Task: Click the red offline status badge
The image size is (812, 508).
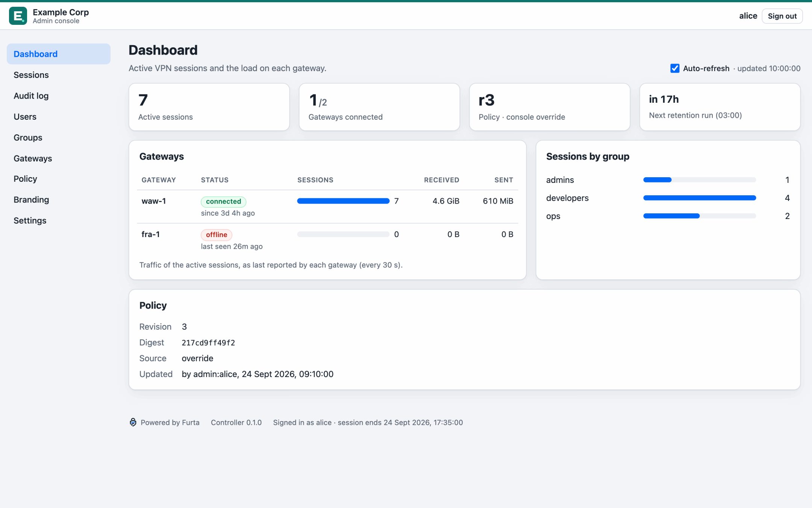Action: point(217,235)
